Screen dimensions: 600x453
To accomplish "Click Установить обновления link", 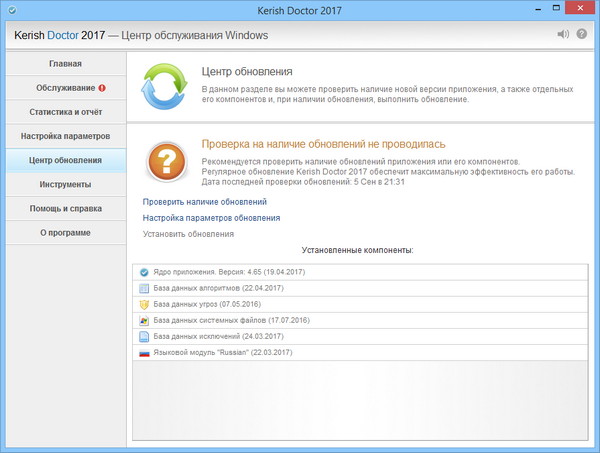I will click(188, 234).
